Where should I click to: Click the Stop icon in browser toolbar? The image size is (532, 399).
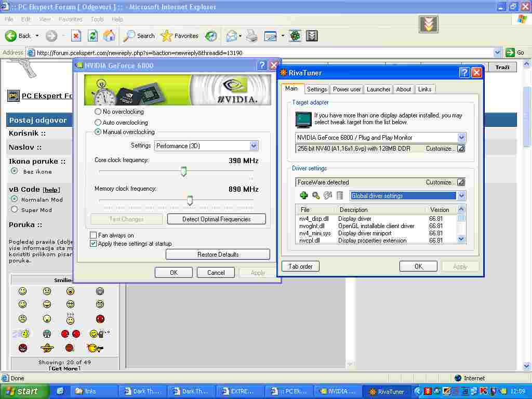(76, 36)
